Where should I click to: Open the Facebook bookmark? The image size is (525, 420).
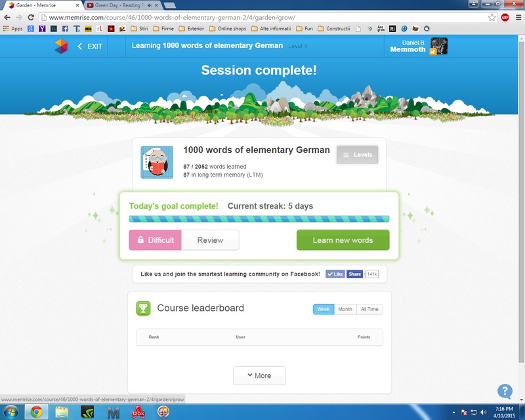(x=65, y=28)
